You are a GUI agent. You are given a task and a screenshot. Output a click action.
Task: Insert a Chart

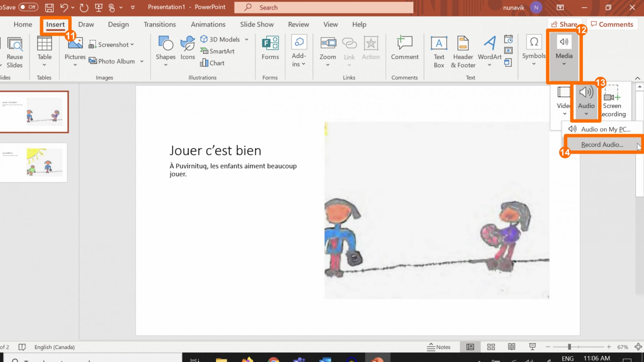pyautogui.click(x=212, y=63)
